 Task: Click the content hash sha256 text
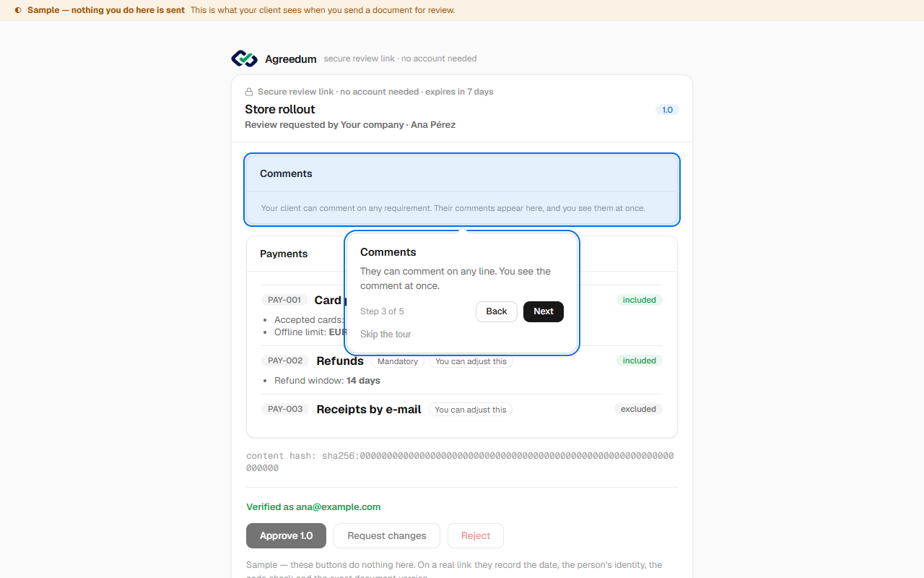tap(460, 462)
